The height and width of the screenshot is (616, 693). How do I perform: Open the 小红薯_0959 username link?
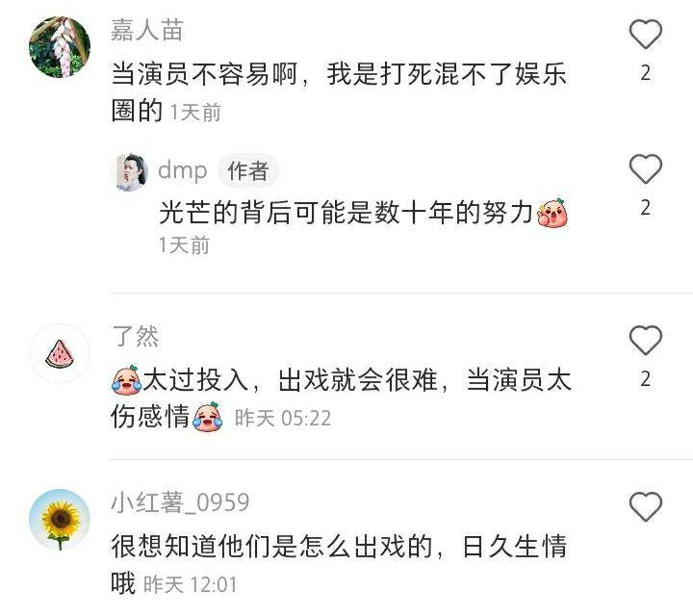pyautogui.click(x=180, y=502)
